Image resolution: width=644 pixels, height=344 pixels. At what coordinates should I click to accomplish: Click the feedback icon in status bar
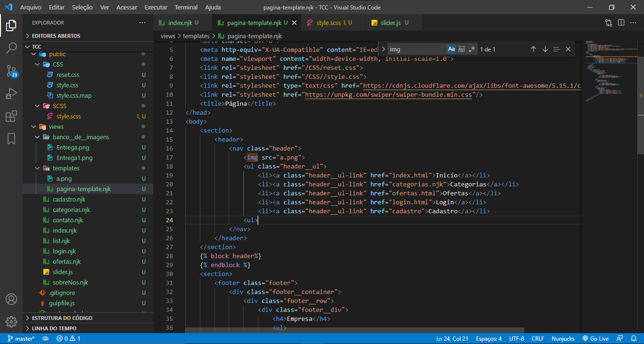[620, 338]
